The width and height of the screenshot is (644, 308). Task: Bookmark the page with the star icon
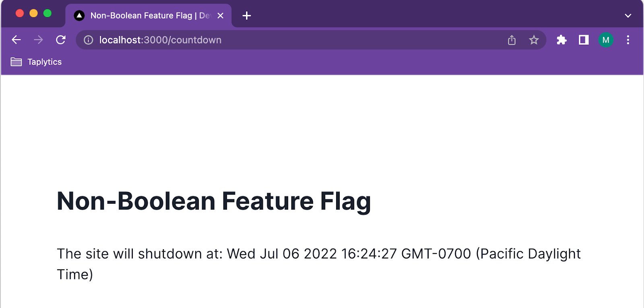pos(534,40)
